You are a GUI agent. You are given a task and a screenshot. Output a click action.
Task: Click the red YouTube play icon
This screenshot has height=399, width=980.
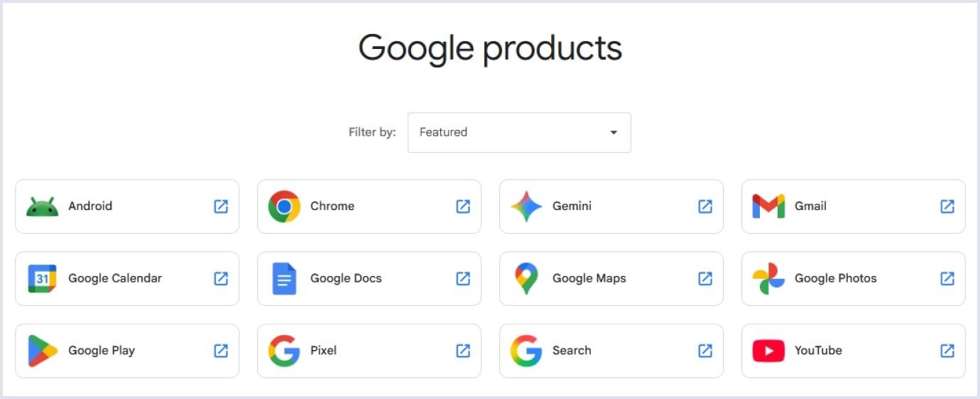[x=768, y=351]
